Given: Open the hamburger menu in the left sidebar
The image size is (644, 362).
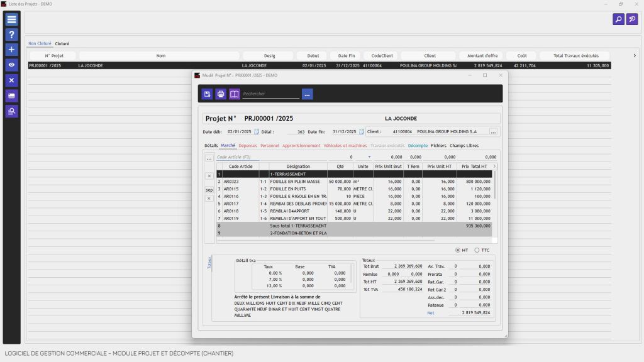Looking at the screenshot, I should (x=11, y=19).
